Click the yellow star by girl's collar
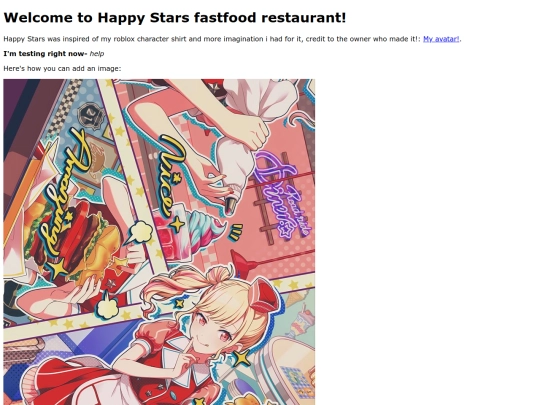 click(241, 357)
